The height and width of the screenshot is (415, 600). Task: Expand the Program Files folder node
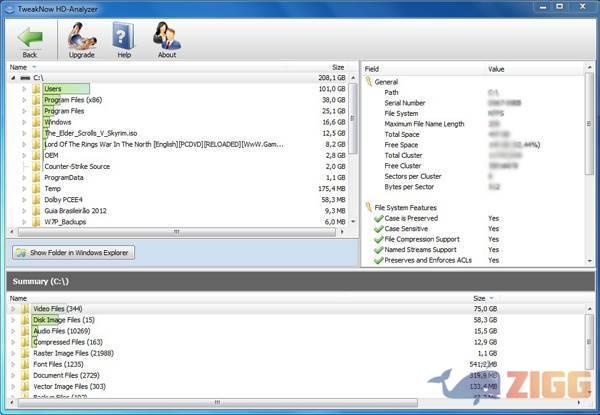(24, 111)
